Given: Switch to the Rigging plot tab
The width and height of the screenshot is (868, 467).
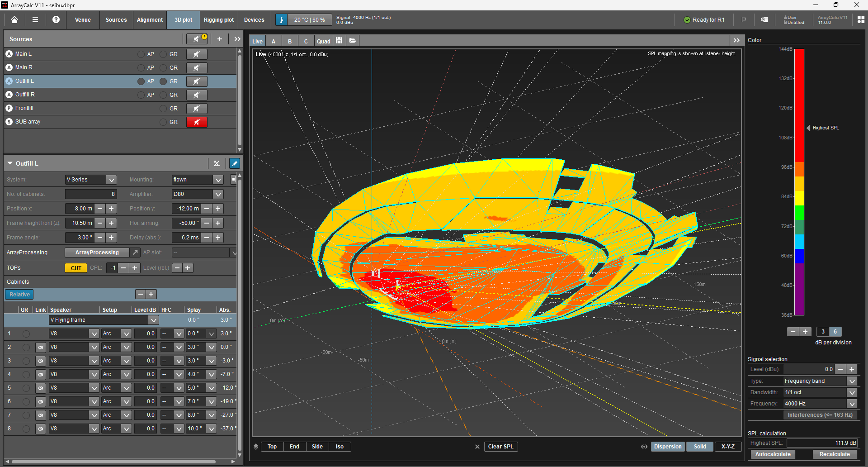Looking at the screenshot, I should click(x=219, y=20).
